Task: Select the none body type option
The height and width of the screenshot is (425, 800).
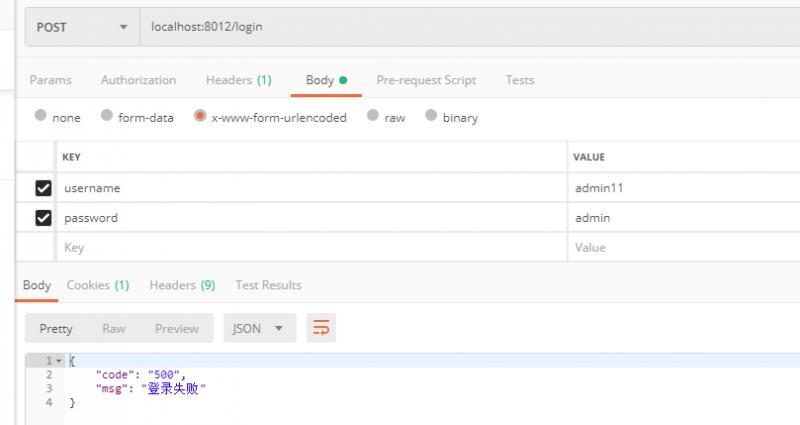Action: (41, 116)
